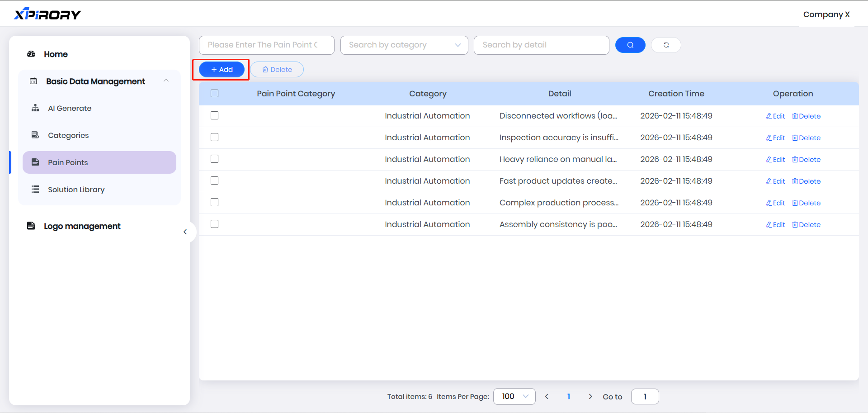Click the Logo management file icon
Viewport: 868px width, 413px height.
(31, 226)
